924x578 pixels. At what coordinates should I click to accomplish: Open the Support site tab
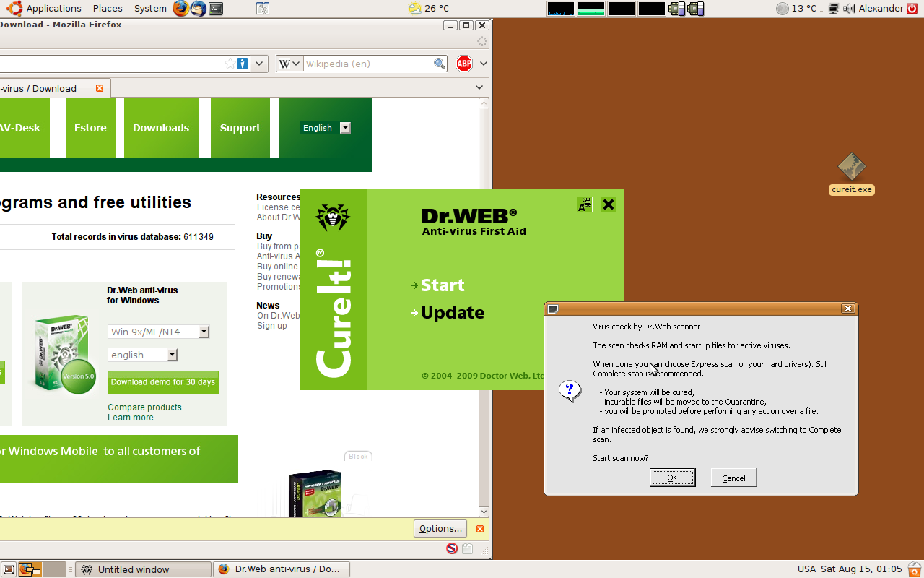click(x=240, y=128)
